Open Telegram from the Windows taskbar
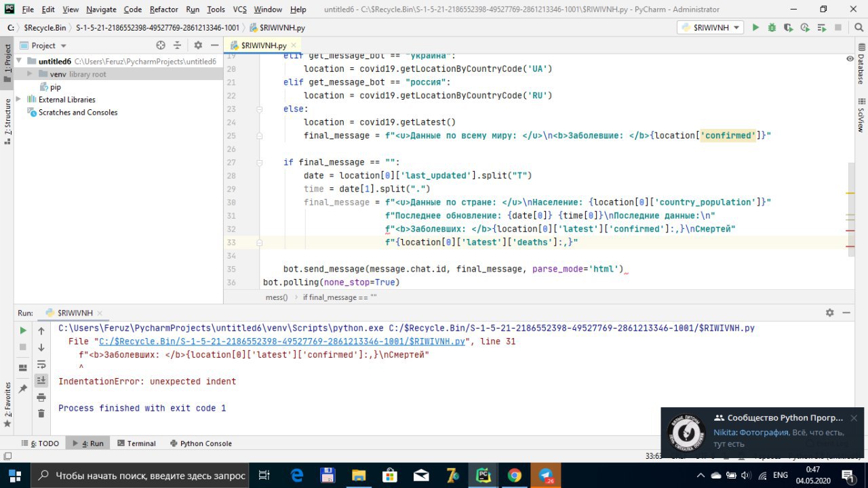Screen dimensions: 868x488 point(547,475)
